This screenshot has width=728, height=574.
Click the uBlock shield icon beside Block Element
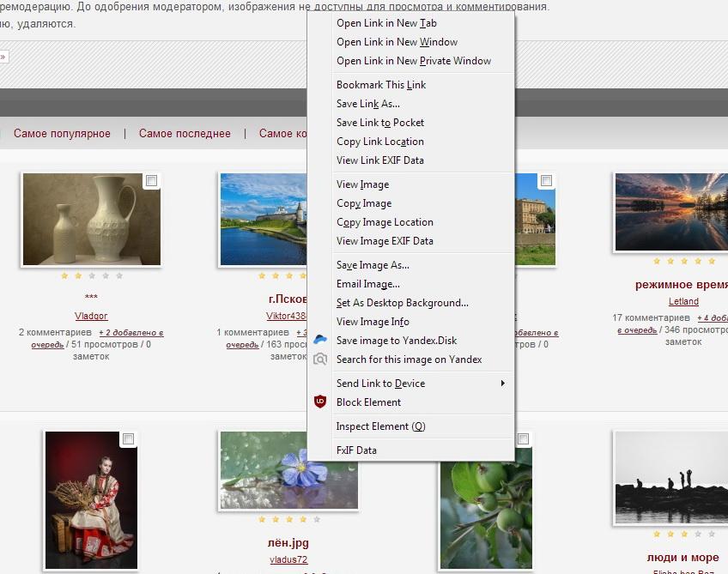pyautogui.click(x=320, y=402)
